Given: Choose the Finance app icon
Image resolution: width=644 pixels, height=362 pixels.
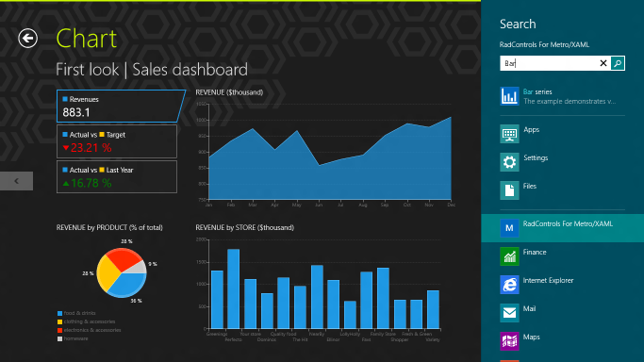Looking at the screenshot, I should 509,256.
